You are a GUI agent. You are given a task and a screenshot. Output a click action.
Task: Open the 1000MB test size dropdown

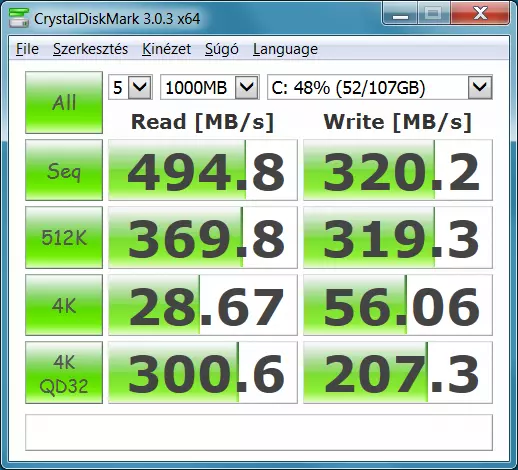[x=210, y=87]
